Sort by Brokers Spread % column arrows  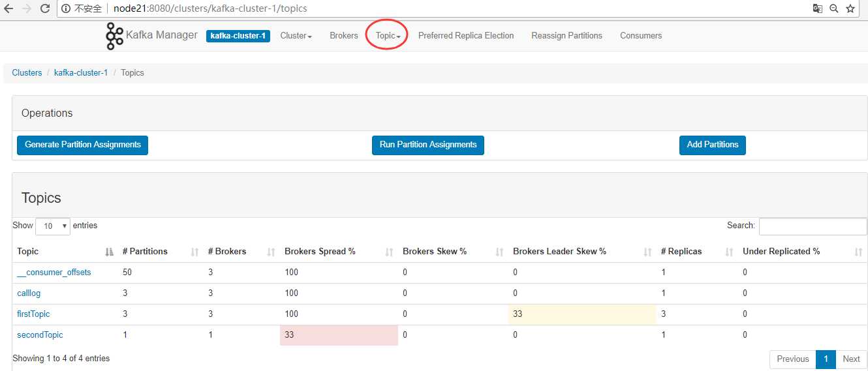pos(390,252)
